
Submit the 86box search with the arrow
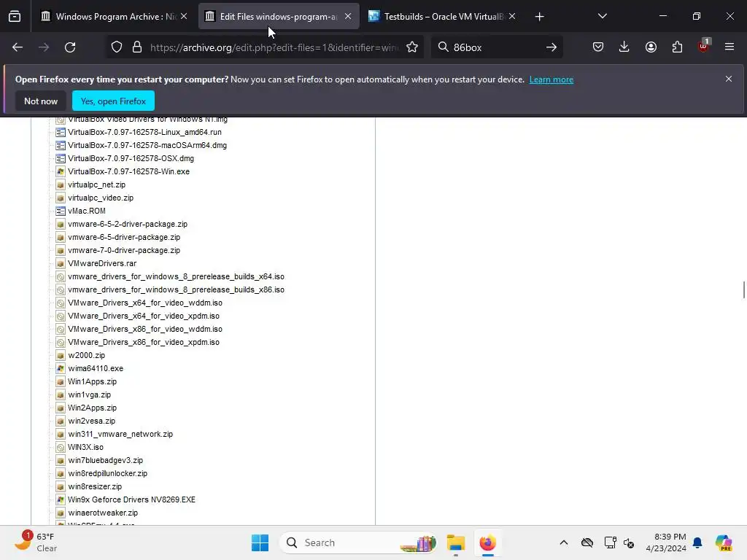(551, 47)
